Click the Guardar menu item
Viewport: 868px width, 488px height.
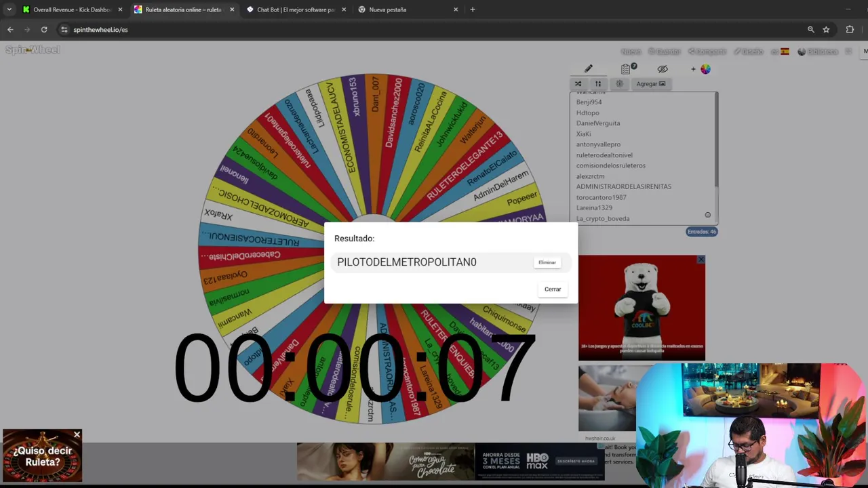[664, 52]
